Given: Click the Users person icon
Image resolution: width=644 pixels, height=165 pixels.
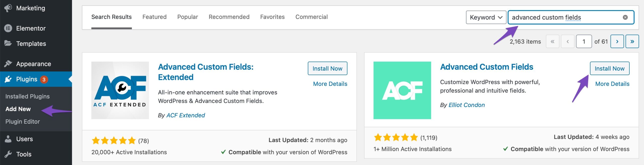Looking at the screenshot, I should click(x=8, y=139).
